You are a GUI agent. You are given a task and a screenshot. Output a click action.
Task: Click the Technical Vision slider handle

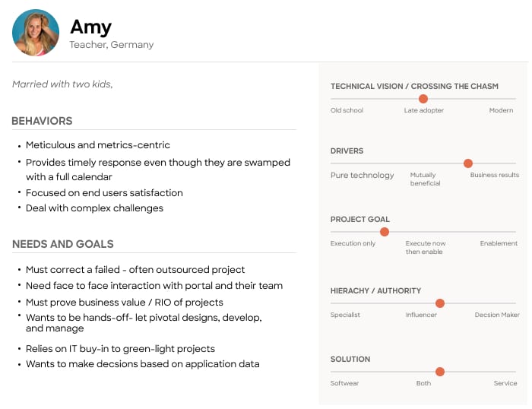(423, 99)
